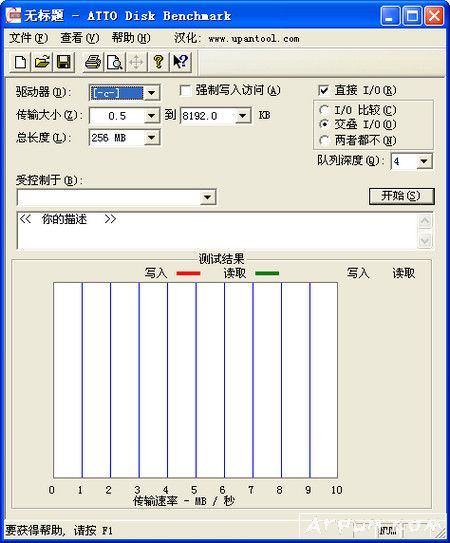This screenshot has width=450, height=543.
Task: Select the 交叠 I/O radio option
Action: click(x=324, y=124)
